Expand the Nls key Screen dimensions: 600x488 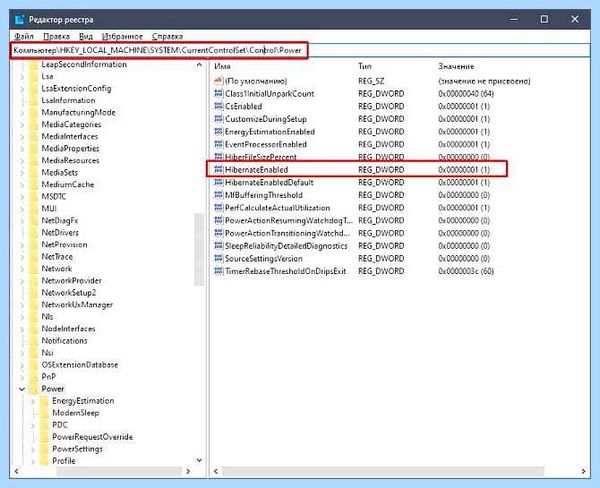click(22, 317)
